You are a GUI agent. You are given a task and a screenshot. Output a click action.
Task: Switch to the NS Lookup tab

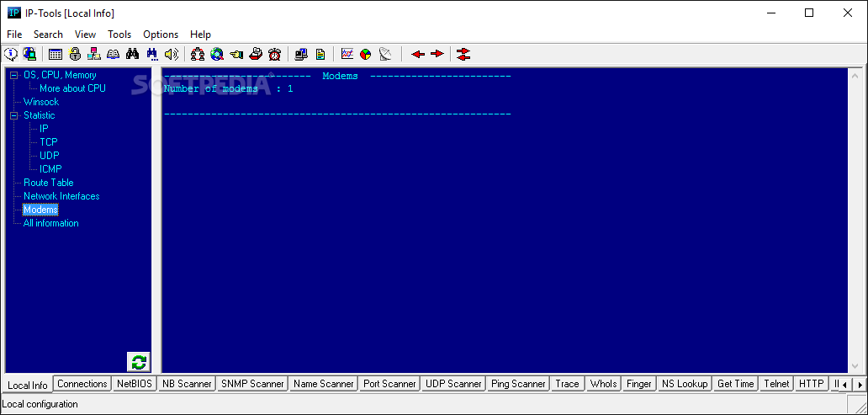[685, 383]
